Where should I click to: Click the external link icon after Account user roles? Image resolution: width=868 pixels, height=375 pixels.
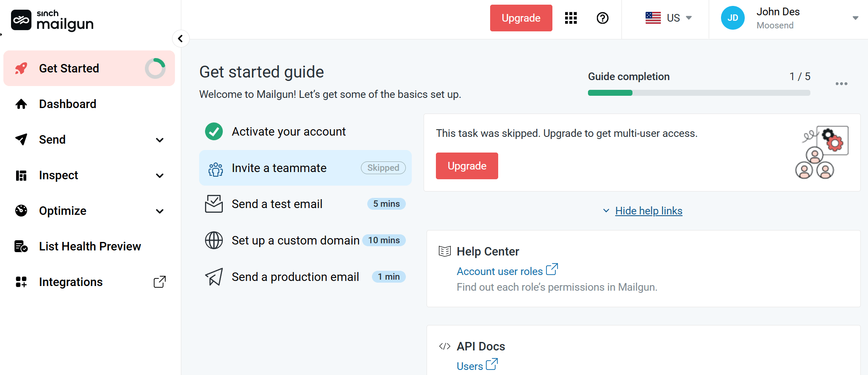(552, 269)
